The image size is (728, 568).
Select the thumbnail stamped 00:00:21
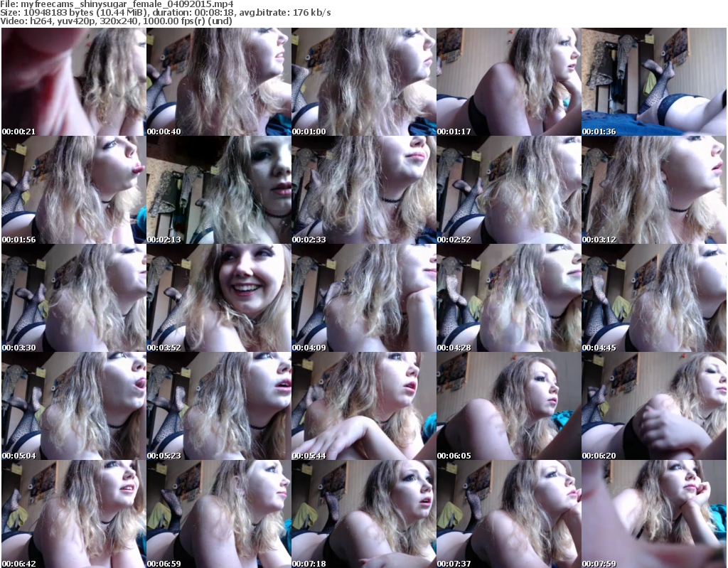tap(74, 82)
